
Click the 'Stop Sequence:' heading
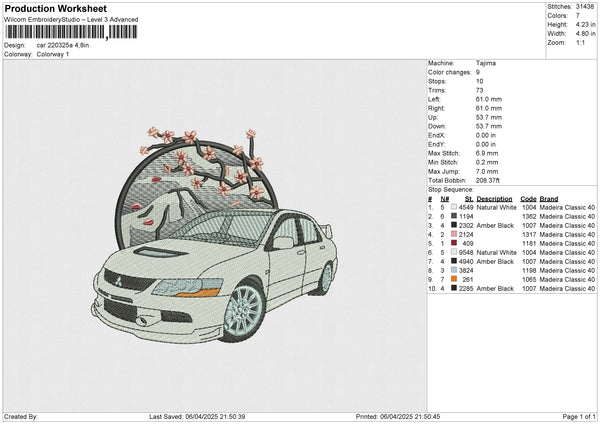(x=451, y=190)
